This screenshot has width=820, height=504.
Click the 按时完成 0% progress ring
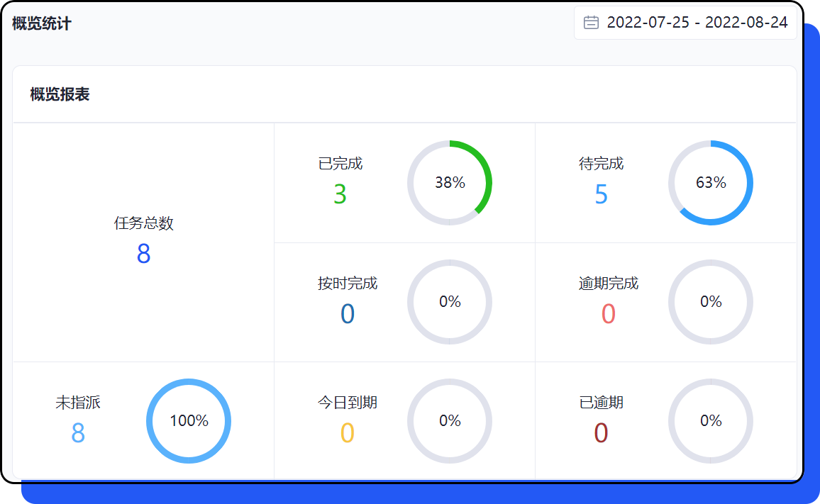click(450, 302)
